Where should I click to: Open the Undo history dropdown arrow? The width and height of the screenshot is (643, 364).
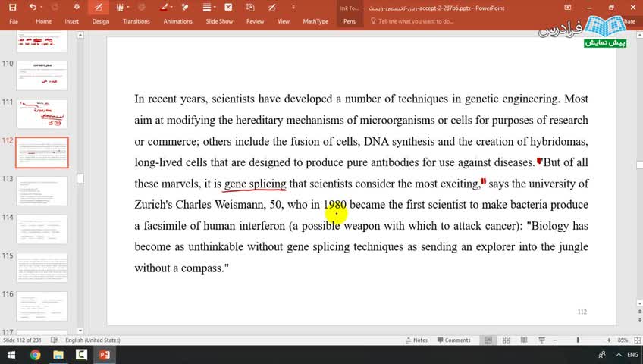[x=42, y=8]
